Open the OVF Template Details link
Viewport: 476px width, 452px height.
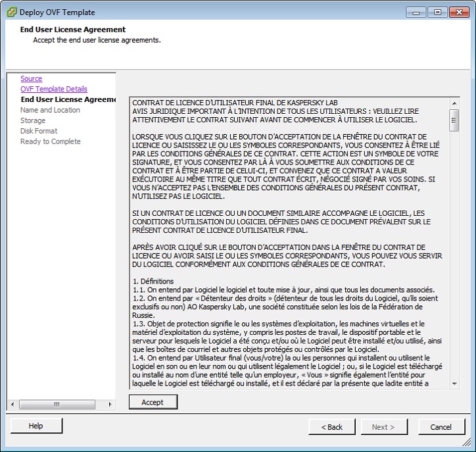pyautogui.click(x=54, y=89)
